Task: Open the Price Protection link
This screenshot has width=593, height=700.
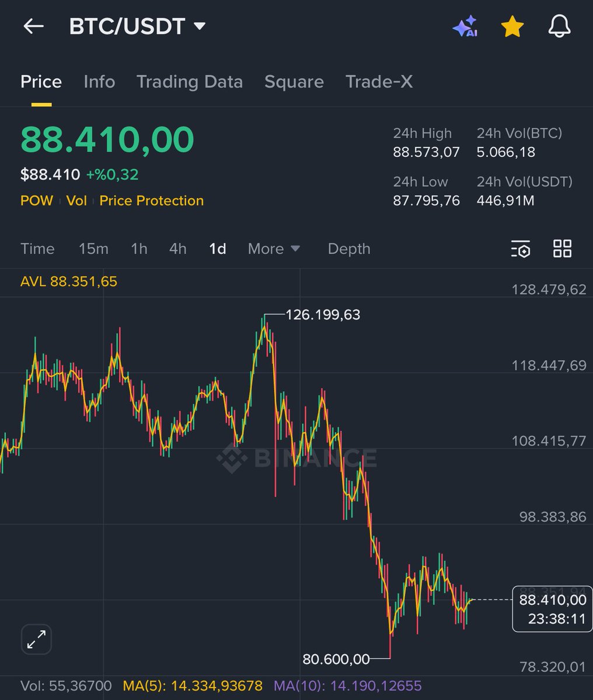Action: point(152,201)
